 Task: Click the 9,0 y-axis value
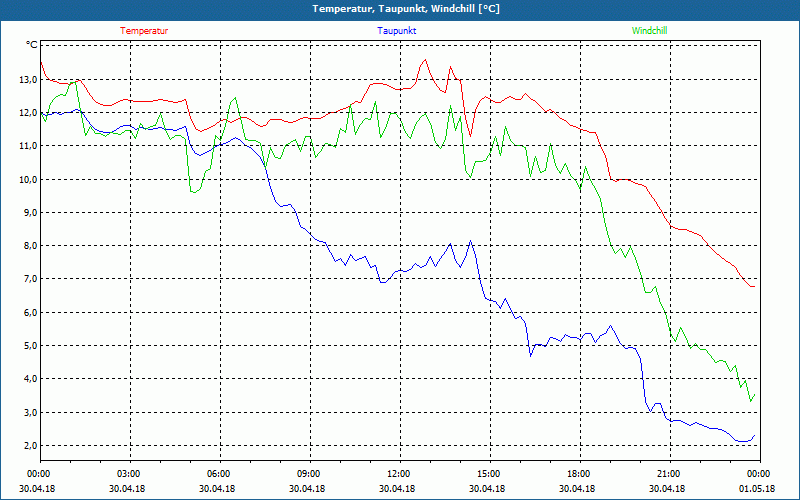30,213
